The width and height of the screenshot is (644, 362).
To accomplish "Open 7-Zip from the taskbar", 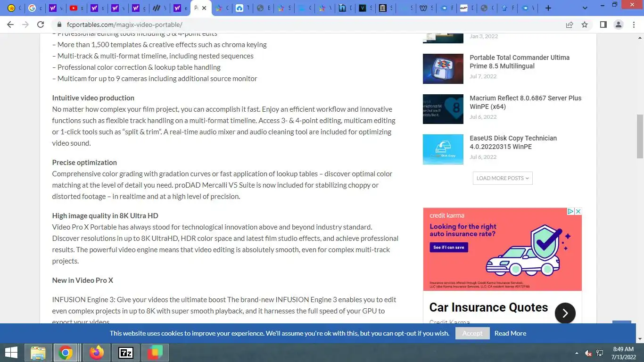I will click(x=126, y=353).
